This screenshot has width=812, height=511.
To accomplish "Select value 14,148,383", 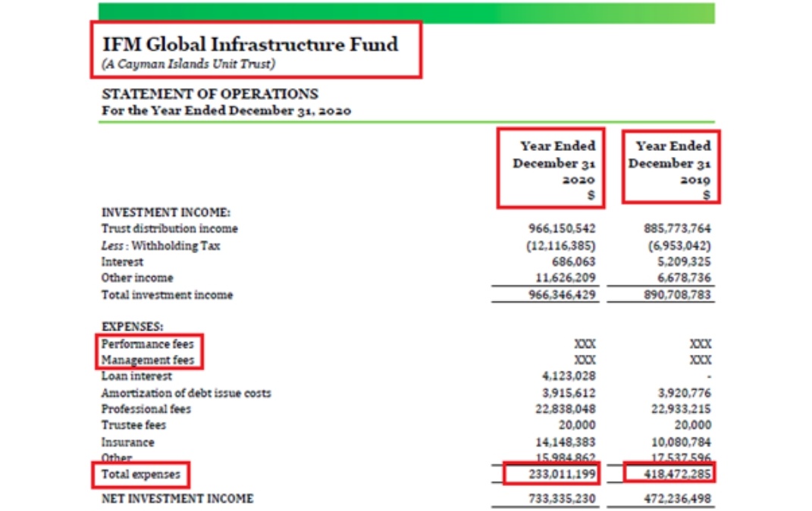I will pyautogui.click(x=566, y=443).
